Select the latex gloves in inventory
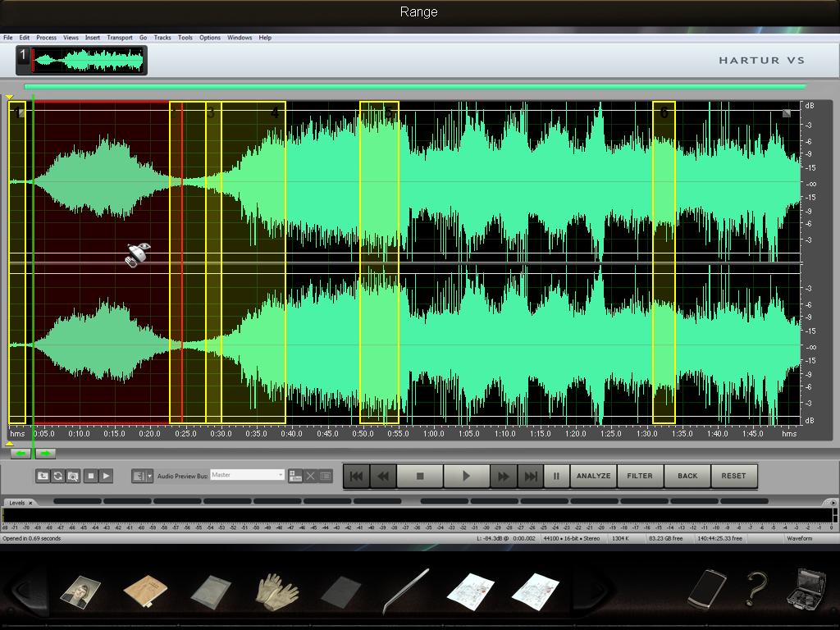This screenshot has height=630, width=840. tap(277, 591)
